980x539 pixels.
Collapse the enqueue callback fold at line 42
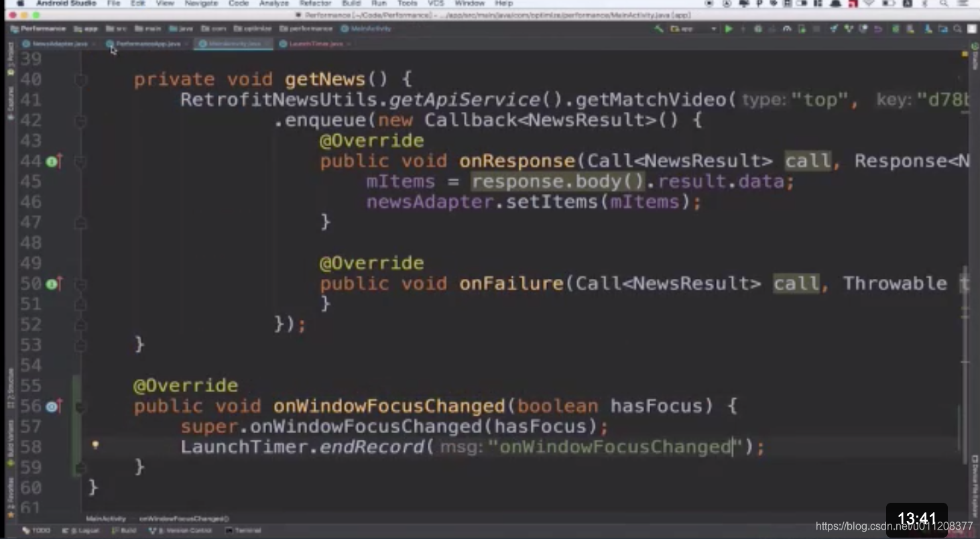click(80, 121)
